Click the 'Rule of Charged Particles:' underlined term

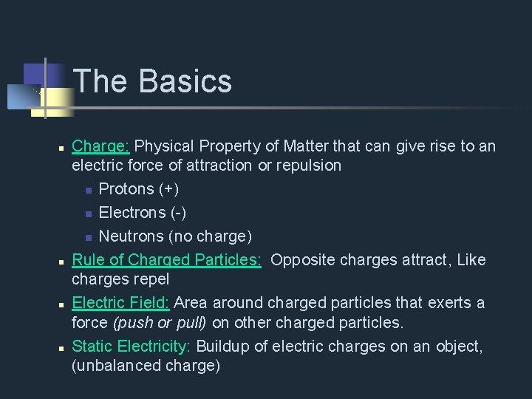(166, 260)
